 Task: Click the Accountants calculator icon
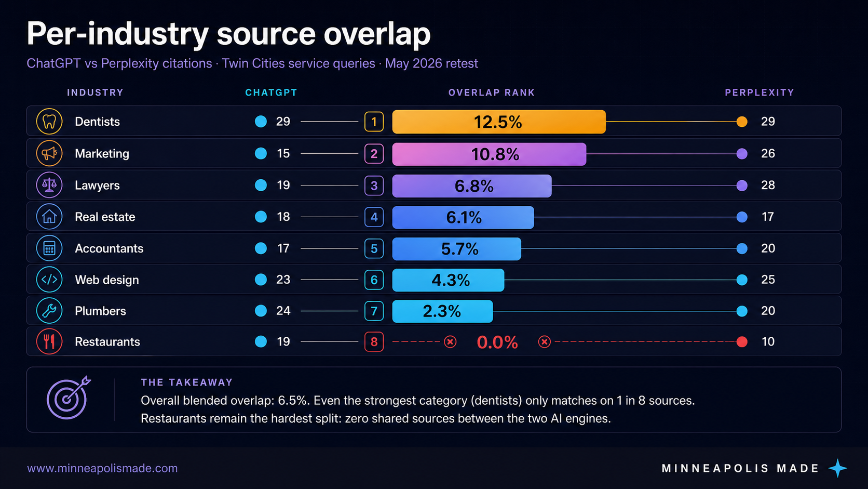(x=49, y=248)
